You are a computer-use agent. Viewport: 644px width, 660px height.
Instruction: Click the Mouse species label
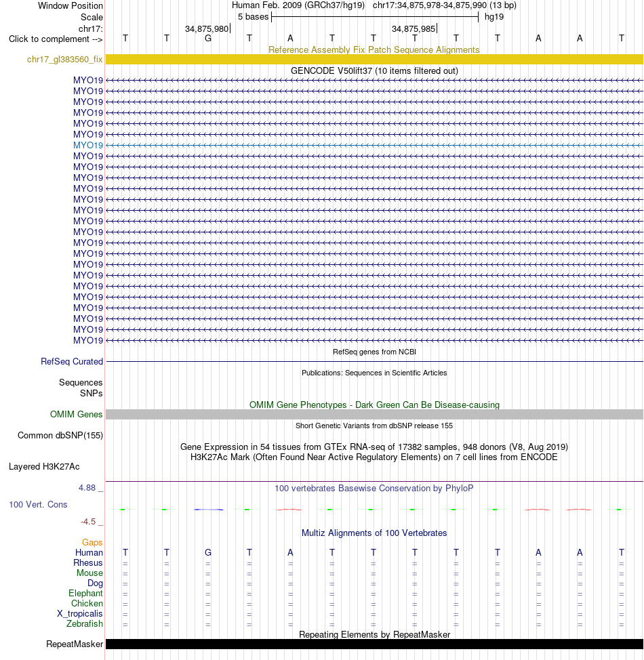[x=89, y=573]
